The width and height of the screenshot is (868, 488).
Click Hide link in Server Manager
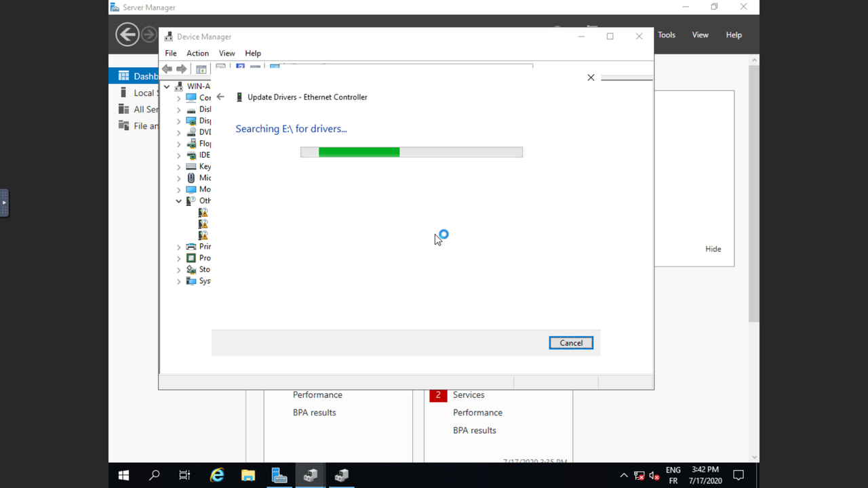coord(713,249)
